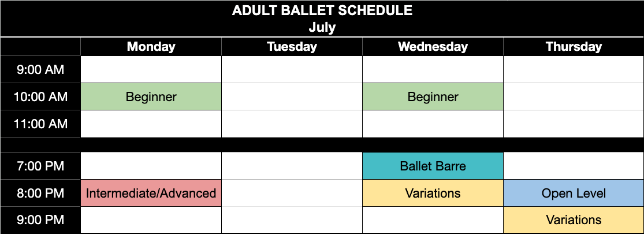Viewport: 644px width, 234px height.
Task: Select the Tuesday column header
Action: coord(292,47)
